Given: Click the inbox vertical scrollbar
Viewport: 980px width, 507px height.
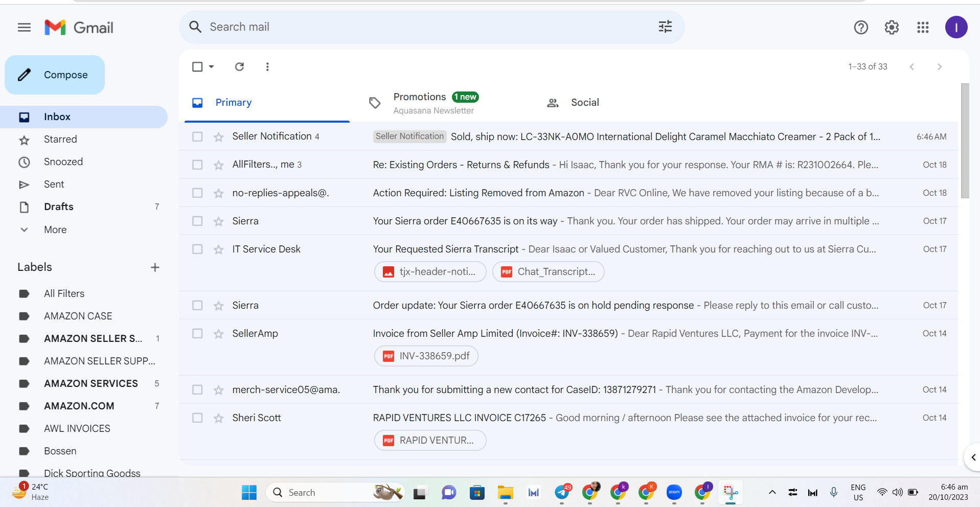Looking at the screenshot, I should pos(965,141).
